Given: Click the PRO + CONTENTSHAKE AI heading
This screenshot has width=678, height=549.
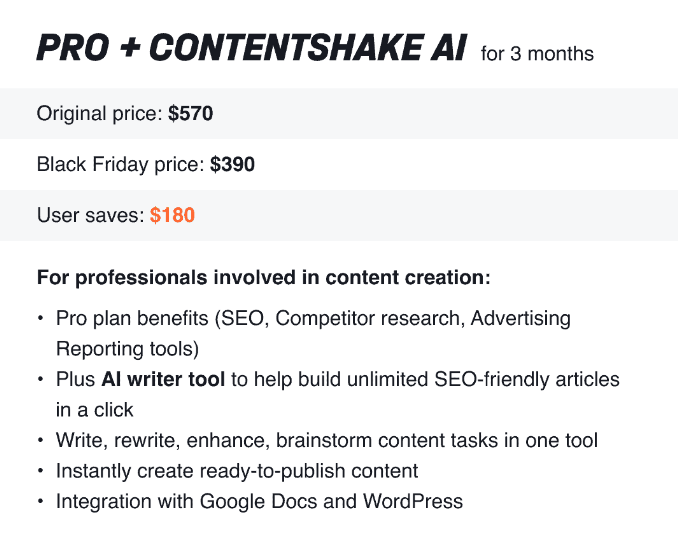Looking at the screenshot, I should [x=250, y=49].
